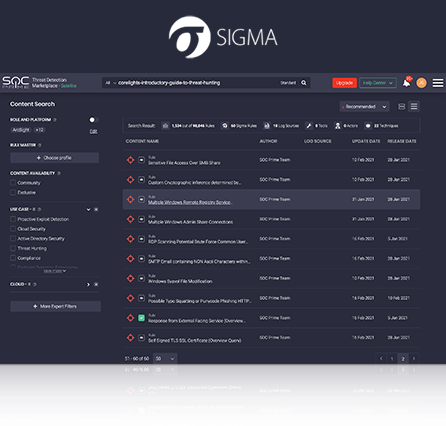Click the Log Sources icon in results bar

tap(267, 126)
